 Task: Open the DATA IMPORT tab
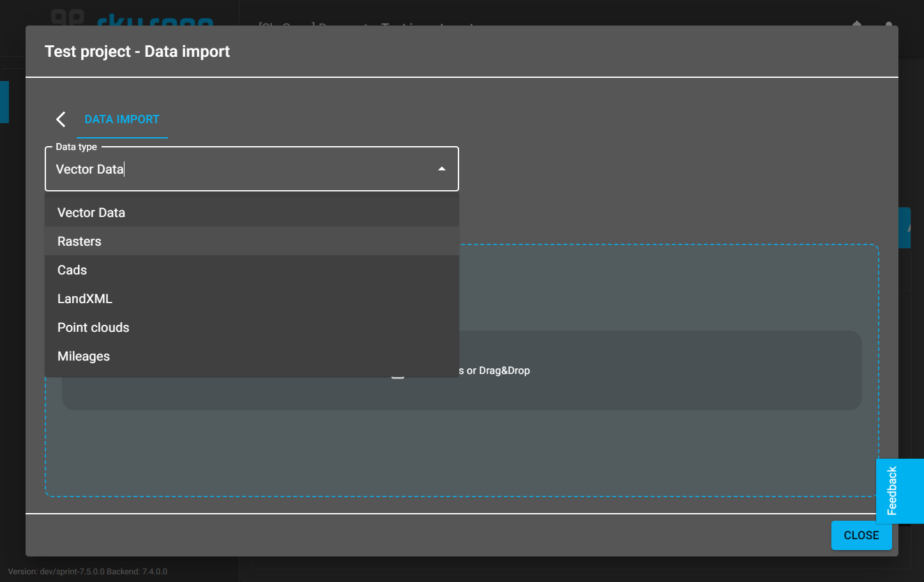tap(122, 119)
